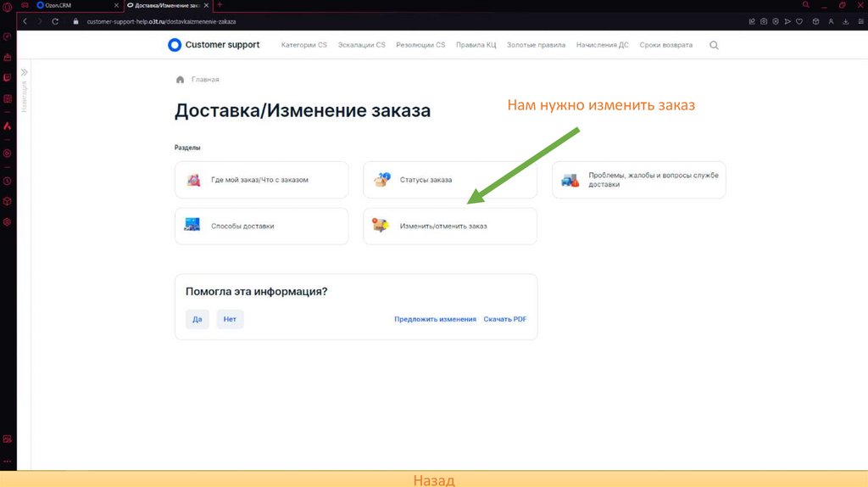868x487 pixels.
Task: Click the home icon in the breadcrumb
Action: point(180,79)
